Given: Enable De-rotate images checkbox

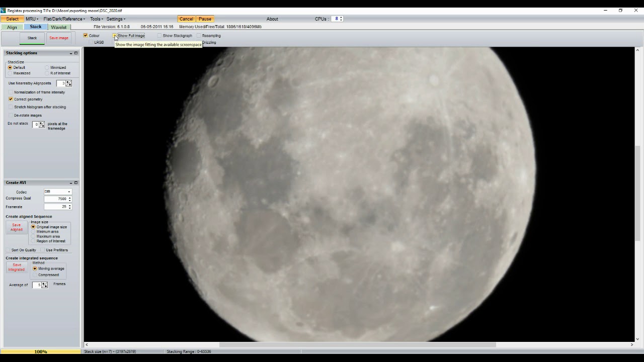Looking at the screenshot, I should (x=11, y=116).
